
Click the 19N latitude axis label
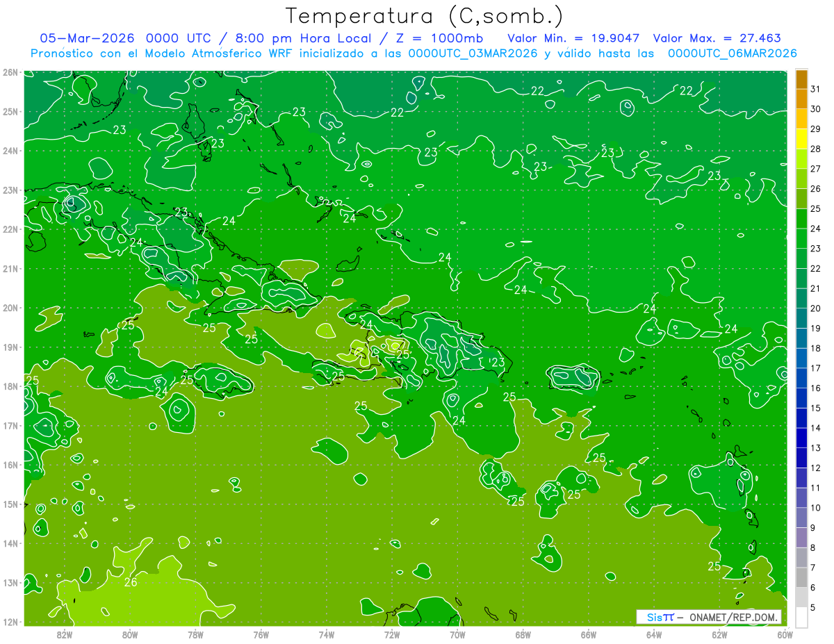10,347
